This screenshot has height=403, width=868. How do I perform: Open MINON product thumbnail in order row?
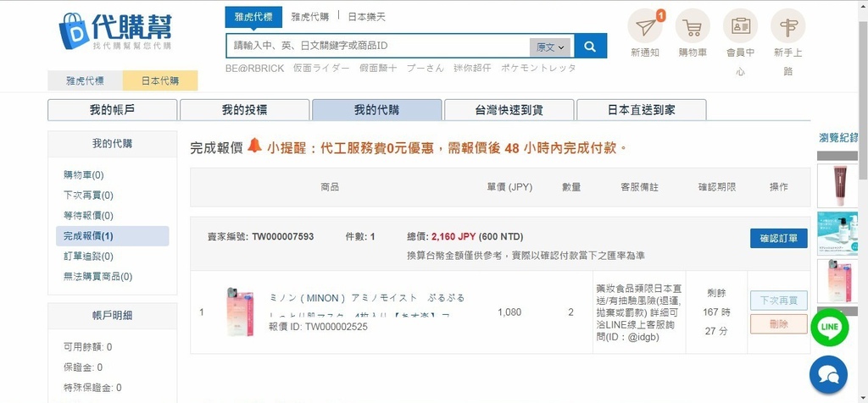(240, 312)
